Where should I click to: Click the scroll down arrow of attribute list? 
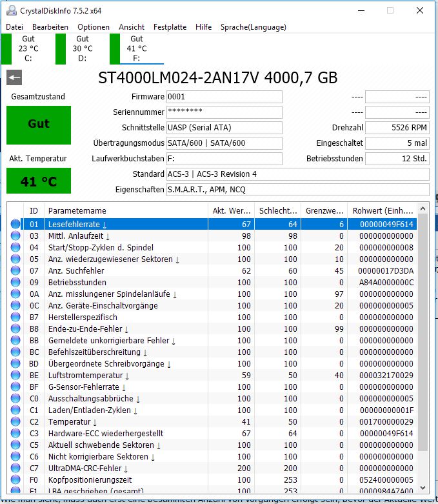[x=423, y=488]
